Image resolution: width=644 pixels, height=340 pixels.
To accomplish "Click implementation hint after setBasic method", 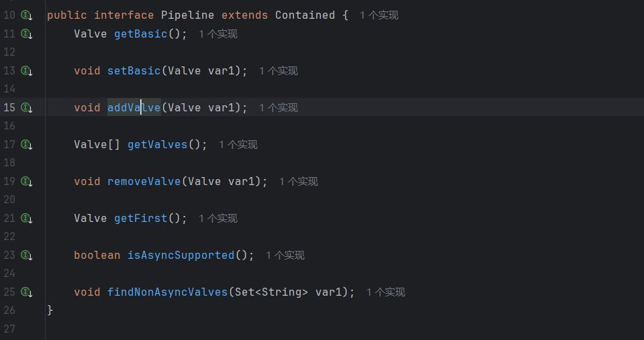I will pos(278,70).
